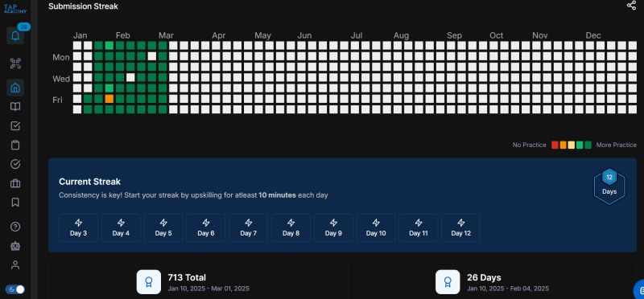
Task: Open the robot assistant sidebar icon
Action: [15, 246]
